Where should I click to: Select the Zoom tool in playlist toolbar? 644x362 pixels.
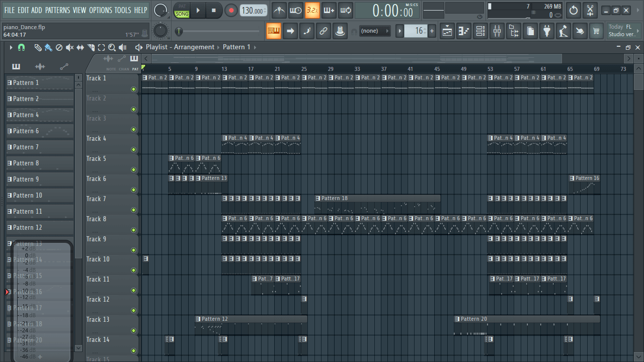pos(112,47)
